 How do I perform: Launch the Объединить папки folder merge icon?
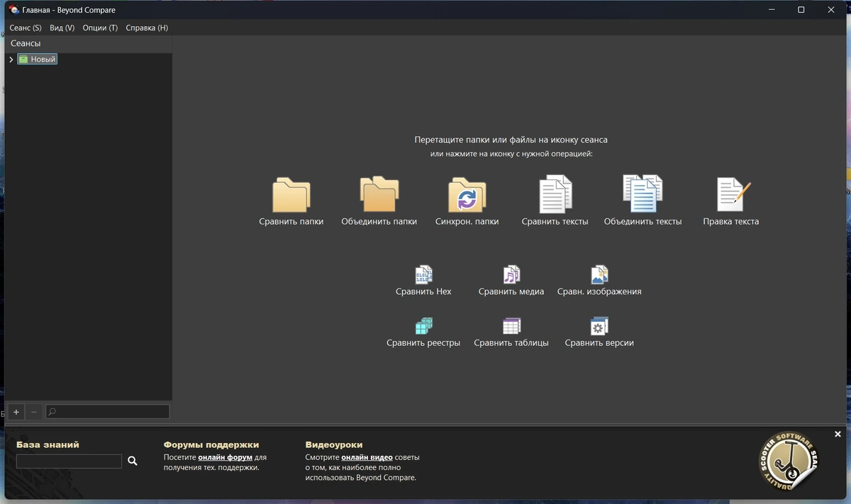(379, 194)
